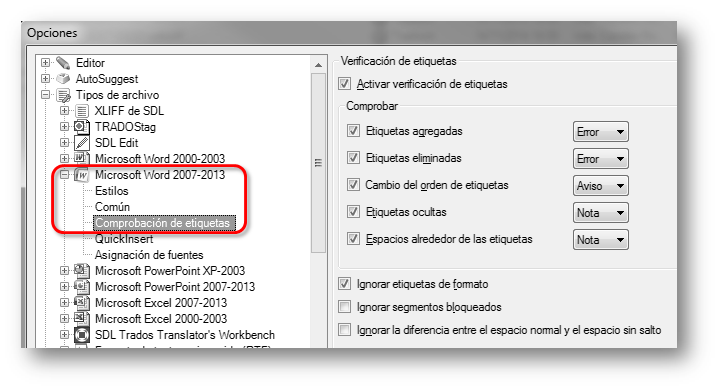Select Asignación de fuentes item
This screenshot has width=719, height=390.
pos(149,255)
